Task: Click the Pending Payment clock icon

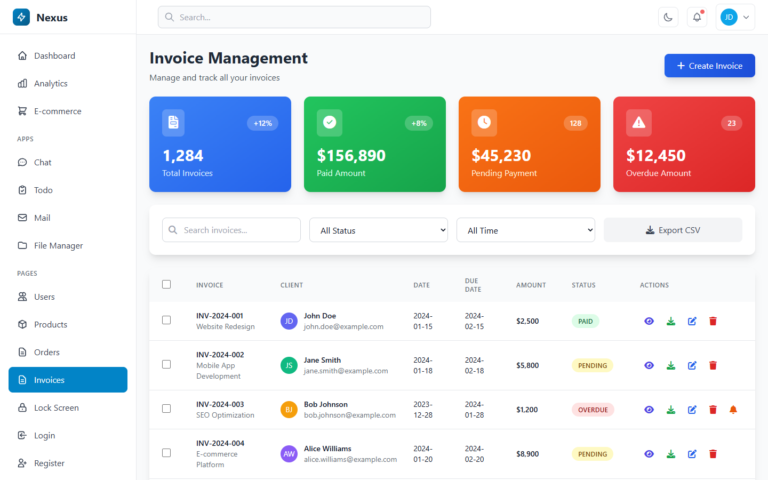Action: click(484, 122)
